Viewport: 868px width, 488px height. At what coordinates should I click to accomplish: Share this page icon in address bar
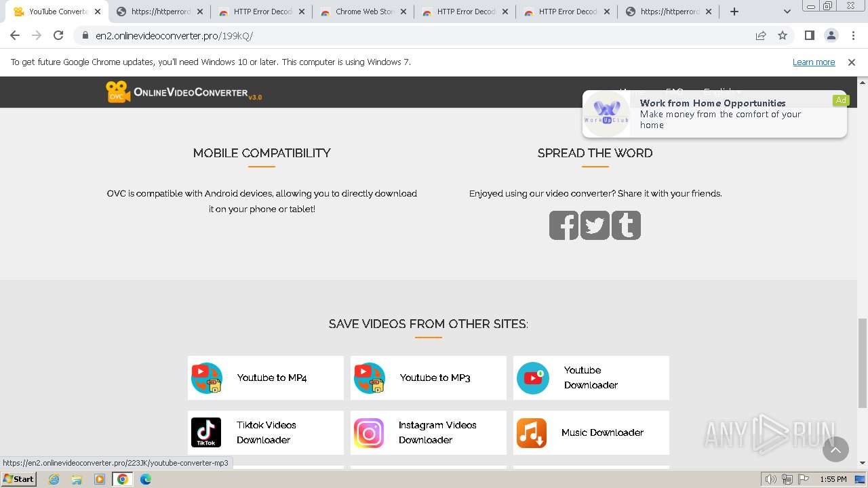tap(761, 35)
